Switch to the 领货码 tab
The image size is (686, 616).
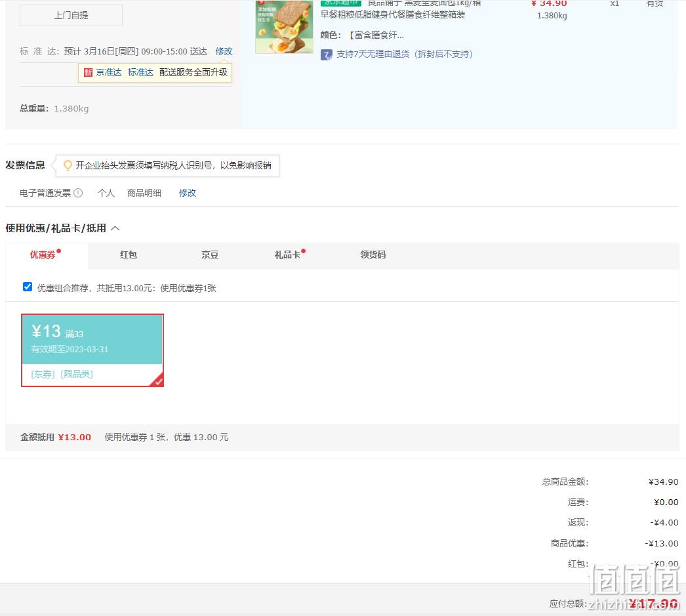373,255
